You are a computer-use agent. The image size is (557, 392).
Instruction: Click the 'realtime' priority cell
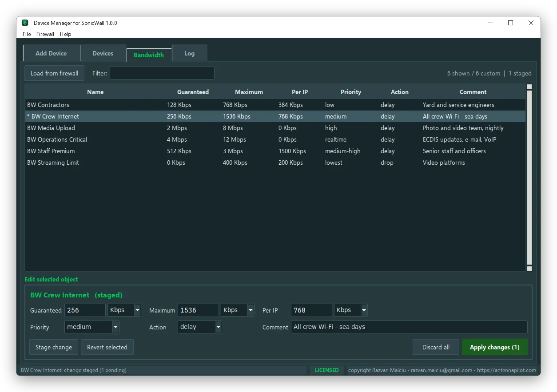[x=336, y=139]
